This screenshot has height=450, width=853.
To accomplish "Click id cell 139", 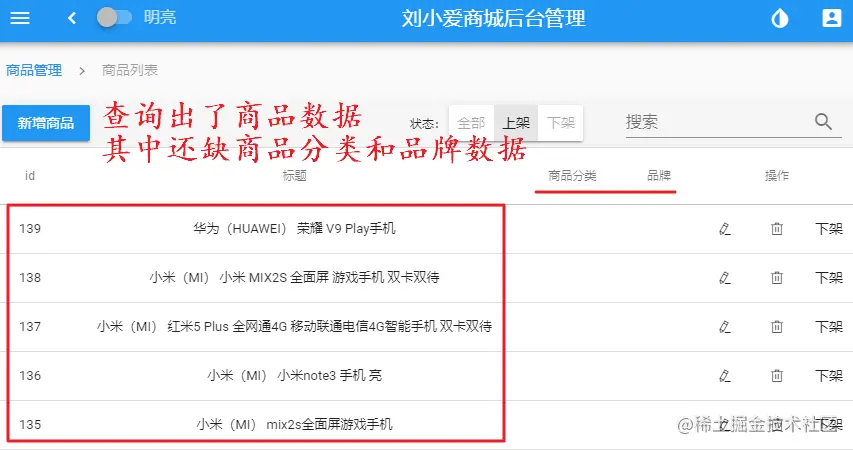I will pos(30,229).
